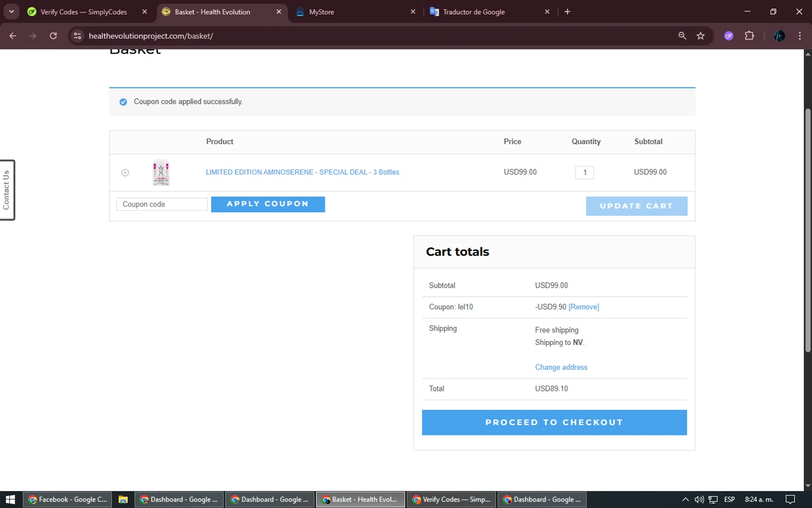Go forward in browser history
The image size is (812, 508).
tap(33, 36)
